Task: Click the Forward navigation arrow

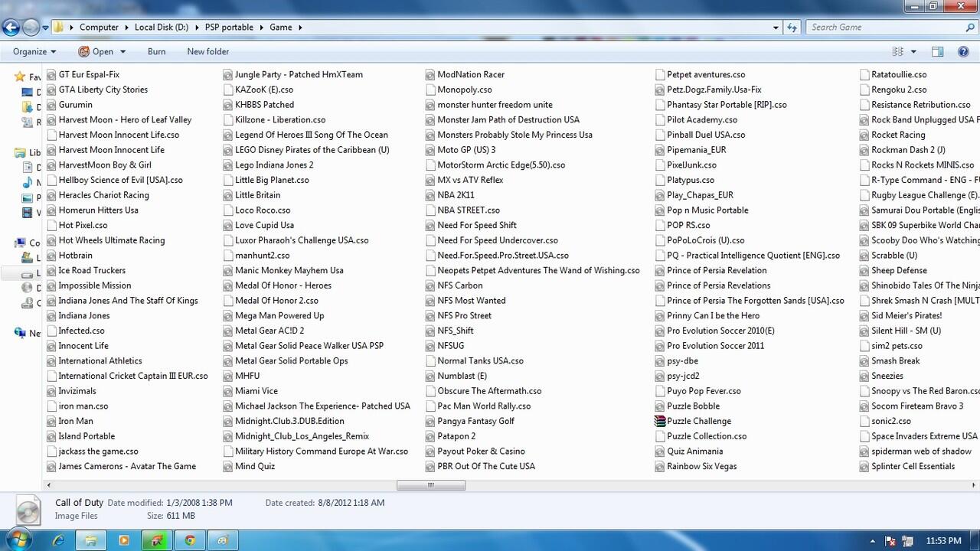Action: click(x=31, y=28)
